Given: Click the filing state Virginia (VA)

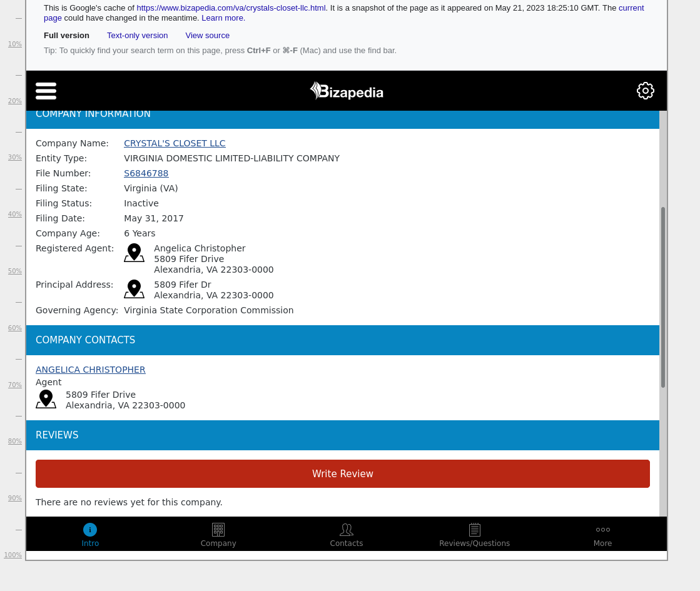Looking at the screenshot, I should (x=151, y=188).
